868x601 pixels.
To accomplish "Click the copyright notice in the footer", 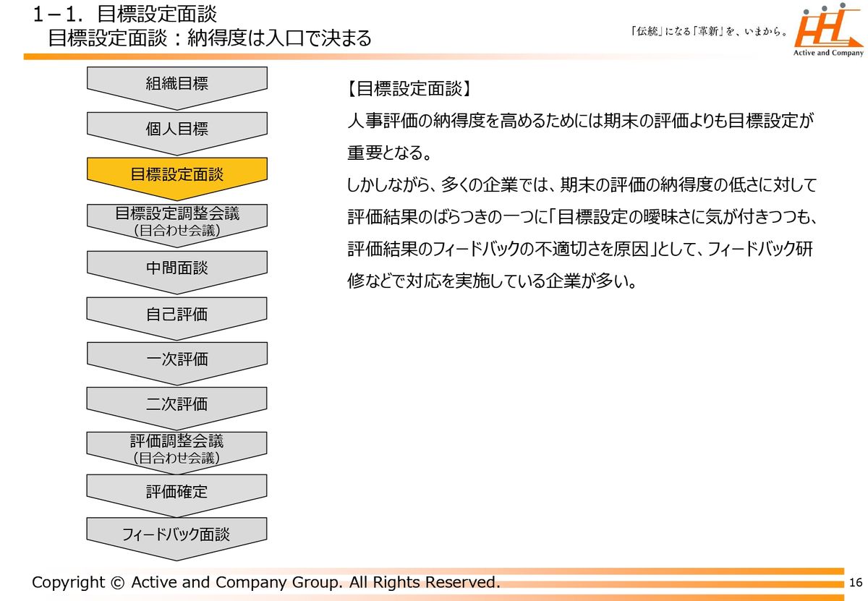I will click(x=265, y=582).
